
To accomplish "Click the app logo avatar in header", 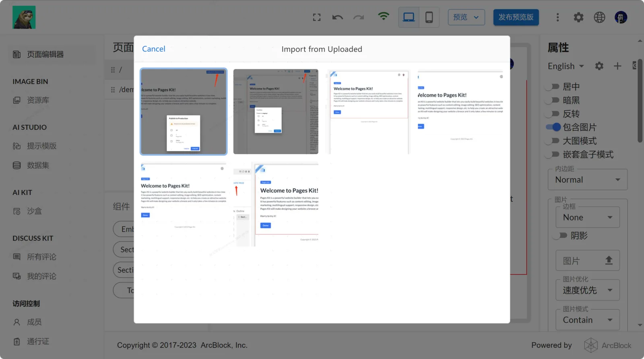I will (x=24, y=17).
